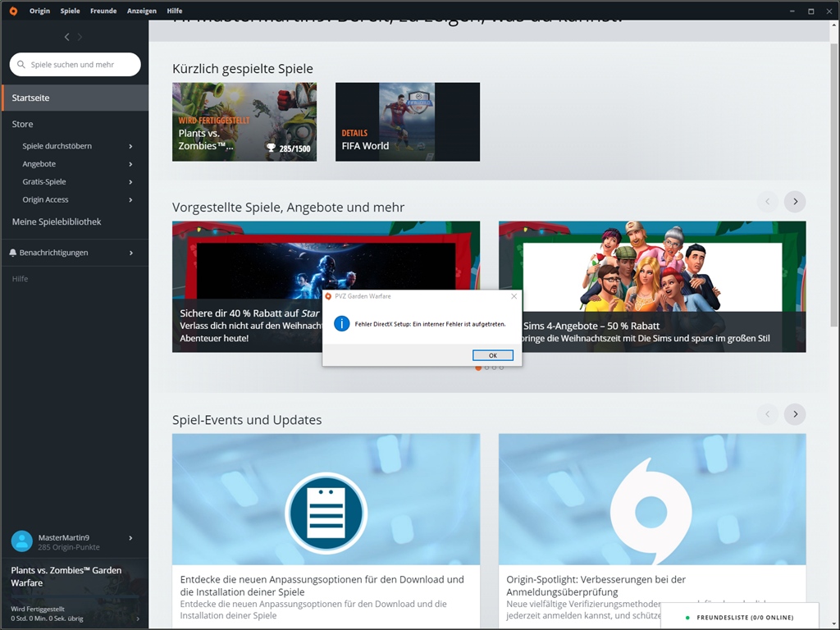The image size is (840, 630).
Task: Click Spiele durchstöbern in sidebar
Action: (57, 146)
